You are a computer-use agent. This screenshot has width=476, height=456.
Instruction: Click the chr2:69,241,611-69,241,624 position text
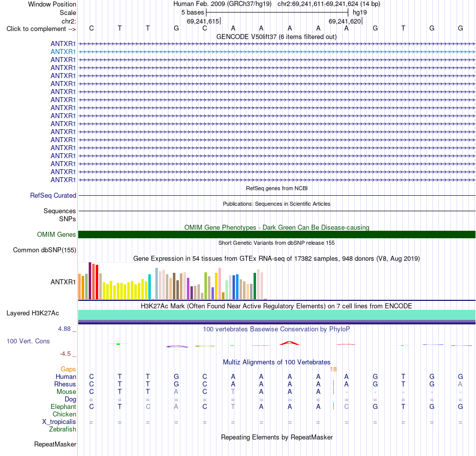(x=329, y=4)
